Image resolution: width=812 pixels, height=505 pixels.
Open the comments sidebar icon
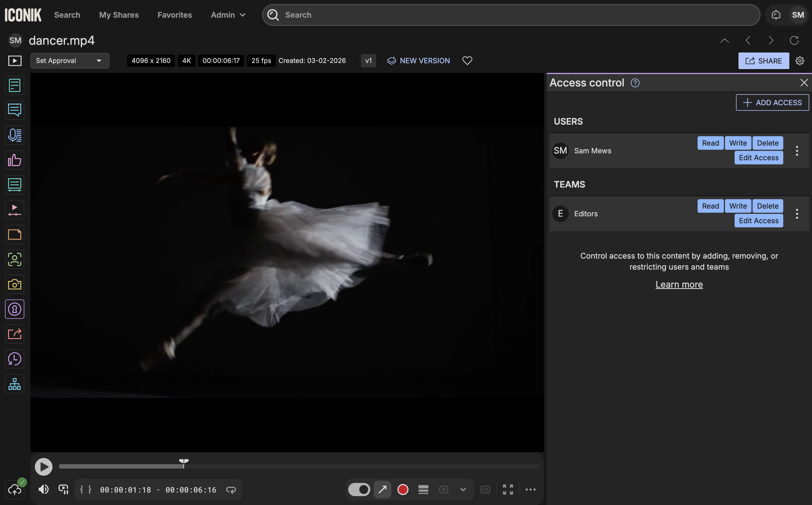(14, 110)
